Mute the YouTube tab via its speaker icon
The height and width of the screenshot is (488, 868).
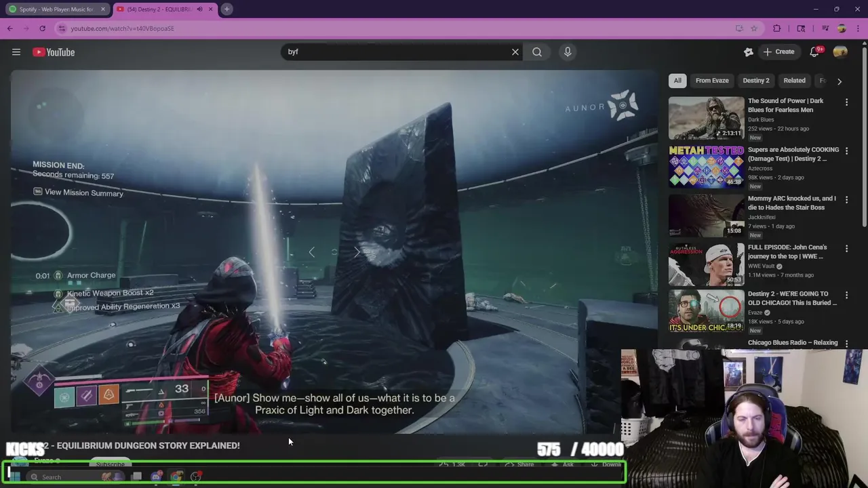click(x=199, y=9)
